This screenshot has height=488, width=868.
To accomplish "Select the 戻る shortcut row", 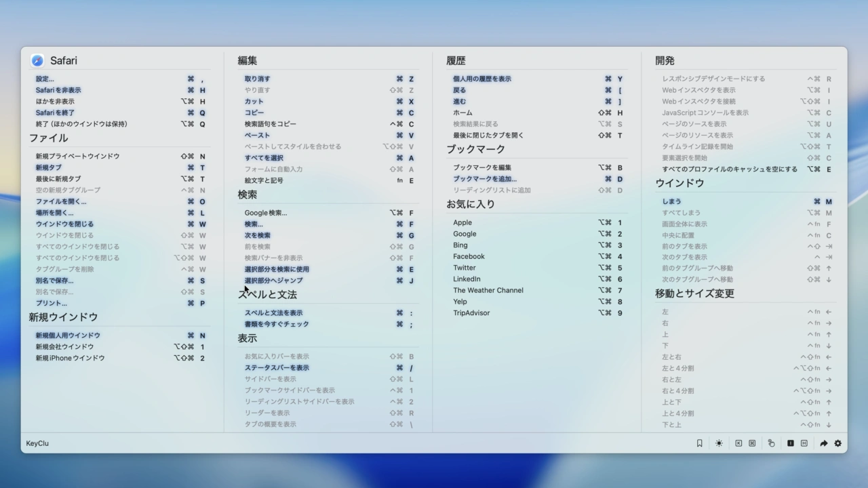I will (x=538, y=90).
